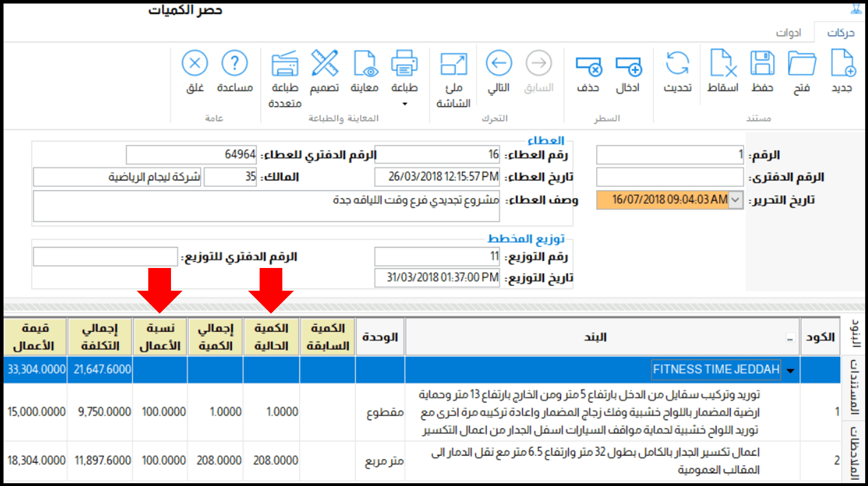Go to previous record السابق

point(539,64)
